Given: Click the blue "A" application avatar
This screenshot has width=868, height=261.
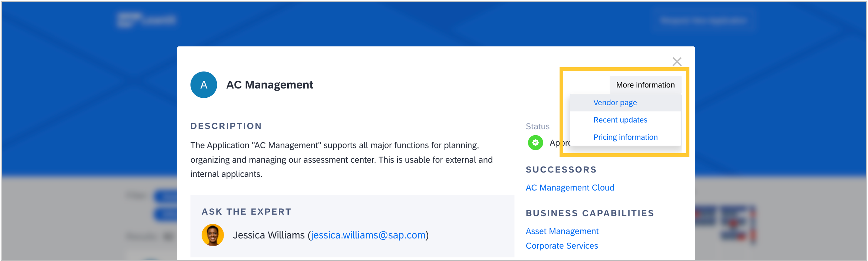Looking at the screenshot, I should [x=203, y=85].
